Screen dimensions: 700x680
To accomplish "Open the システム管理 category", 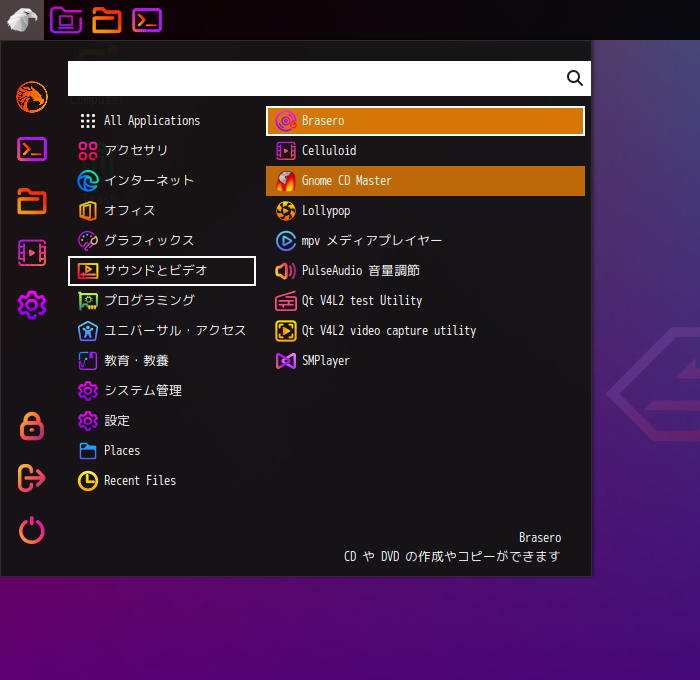I will [162, 391].
